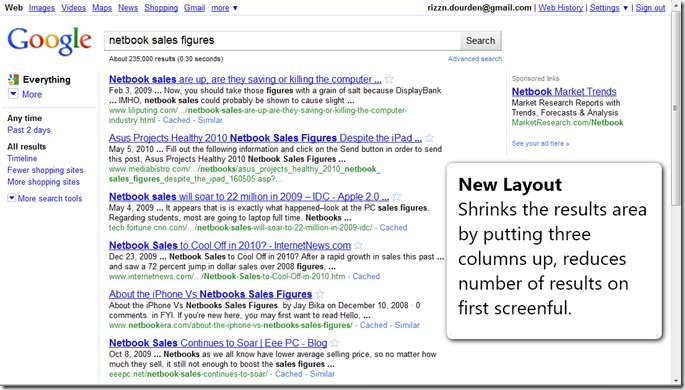
Task: Open Gmail from top bar
Action: coord(194,8)
